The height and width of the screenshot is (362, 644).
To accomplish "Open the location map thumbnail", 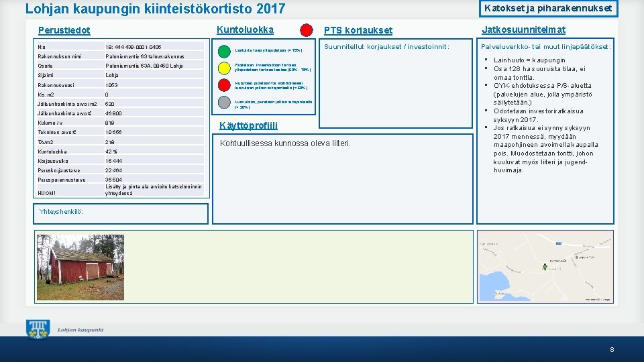I will [x=545, y=267].
